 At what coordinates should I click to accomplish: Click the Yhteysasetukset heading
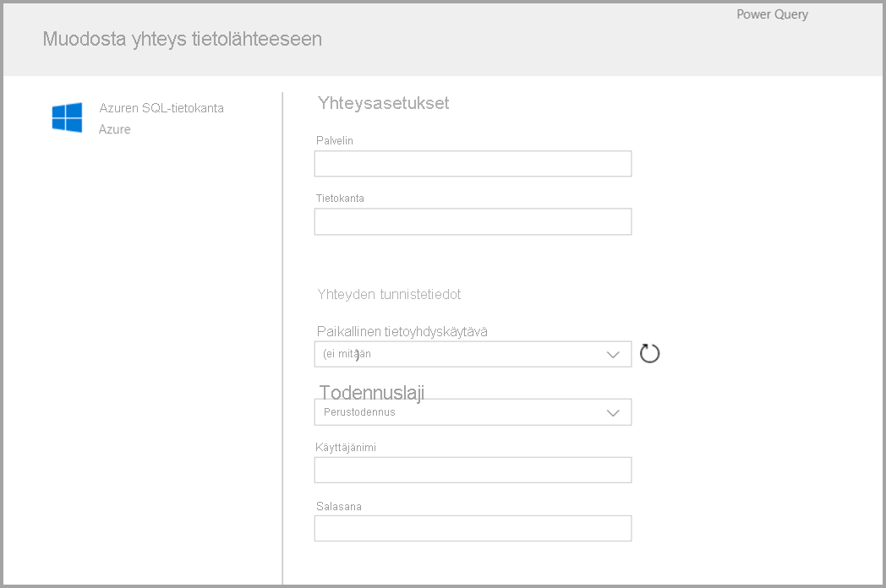(382, 103)
